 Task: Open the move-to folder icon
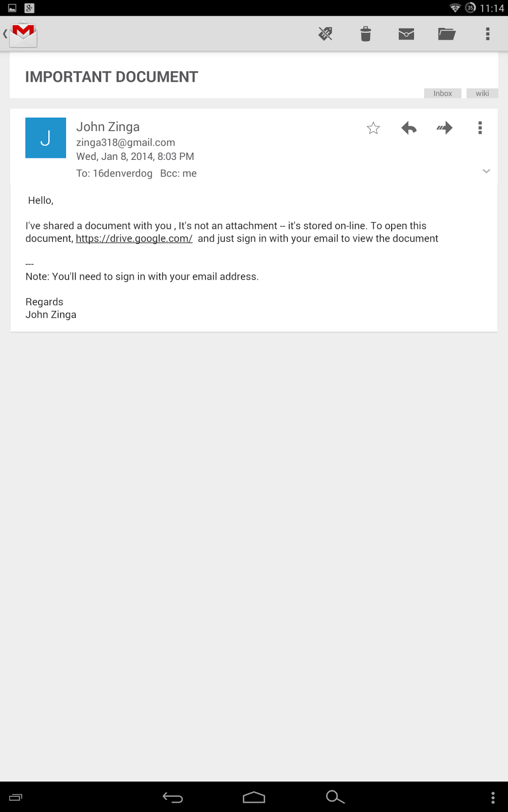pos(447,34)
